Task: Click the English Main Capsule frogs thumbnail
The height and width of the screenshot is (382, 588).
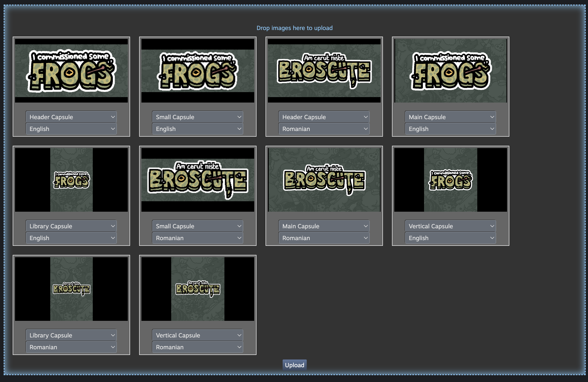Action: pyautogui.click(x=450, y=71)
